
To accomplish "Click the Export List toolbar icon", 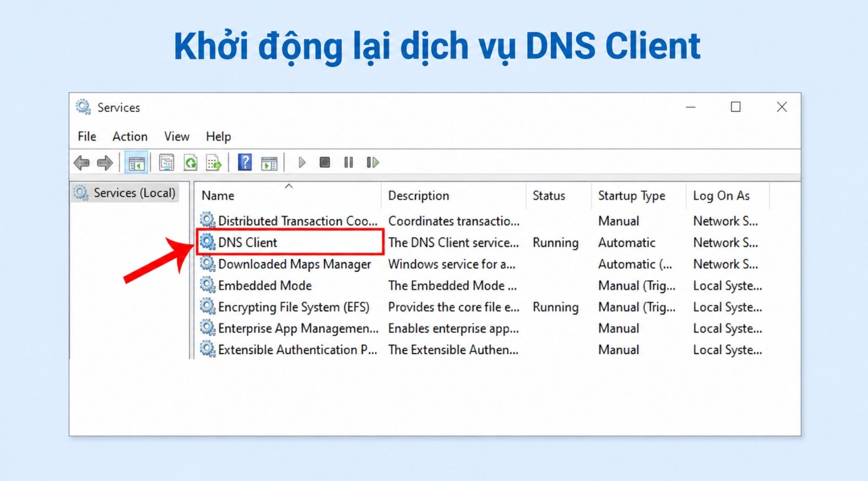I will coord(214,163).
